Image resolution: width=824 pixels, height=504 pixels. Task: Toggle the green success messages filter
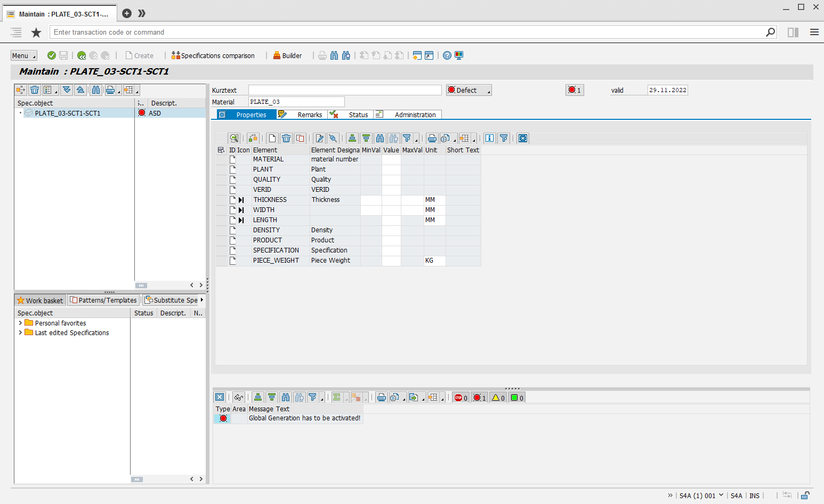pos(516,397)
